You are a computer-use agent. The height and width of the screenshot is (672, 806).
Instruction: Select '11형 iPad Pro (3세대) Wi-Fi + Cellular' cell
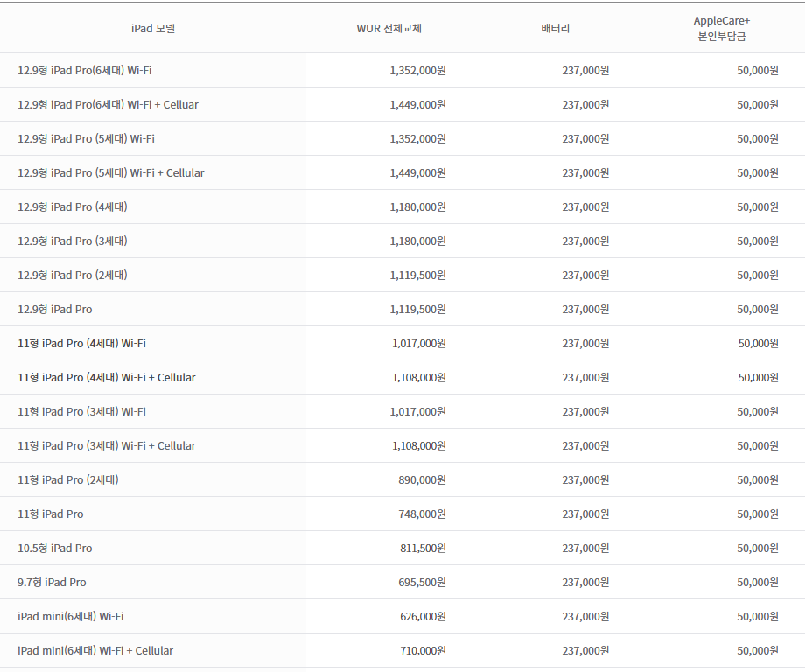(107, 446)
